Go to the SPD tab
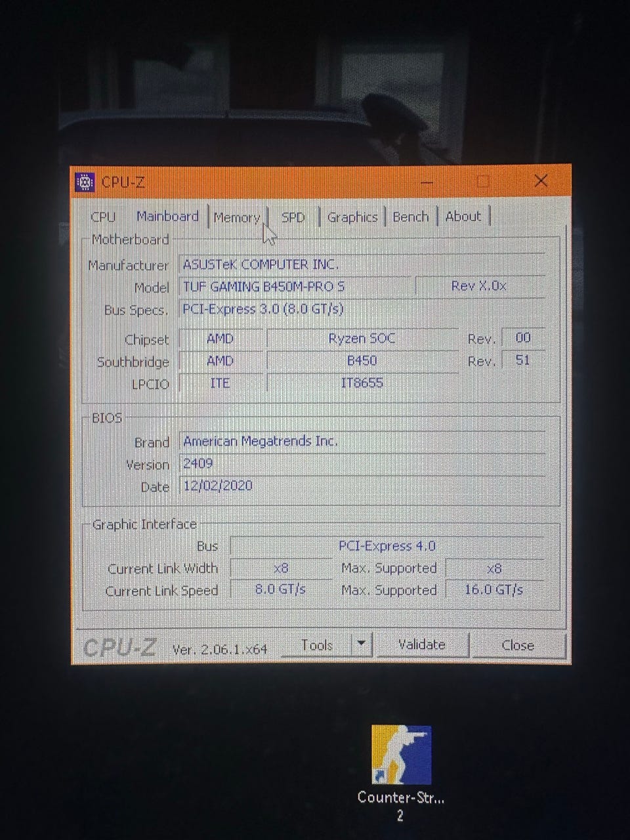 coord(293,217)
